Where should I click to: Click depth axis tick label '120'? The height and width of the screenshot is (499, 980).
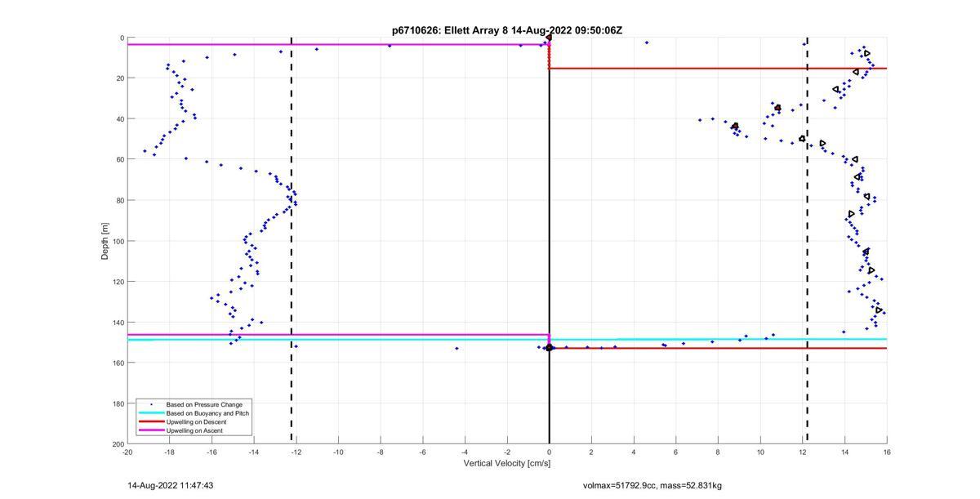[x=118, y=282]
